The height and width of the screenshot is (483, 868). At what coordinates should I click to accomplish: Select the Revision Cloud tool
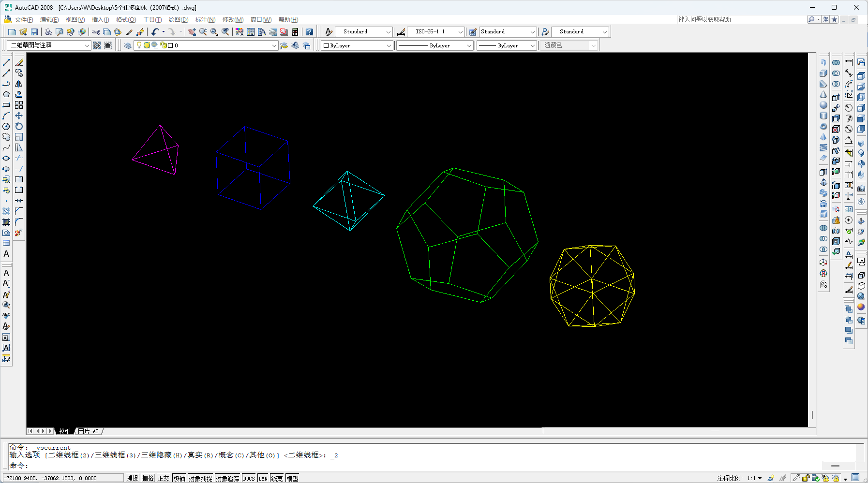tap(6, 137)
